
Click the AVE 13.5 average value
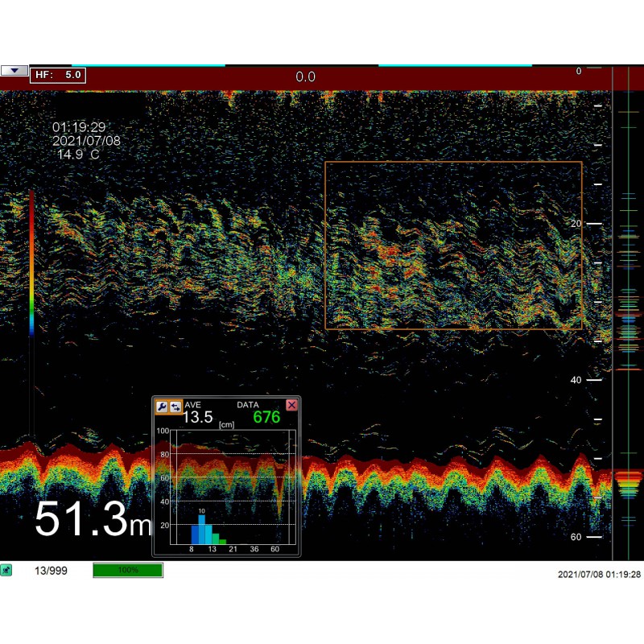197,417
